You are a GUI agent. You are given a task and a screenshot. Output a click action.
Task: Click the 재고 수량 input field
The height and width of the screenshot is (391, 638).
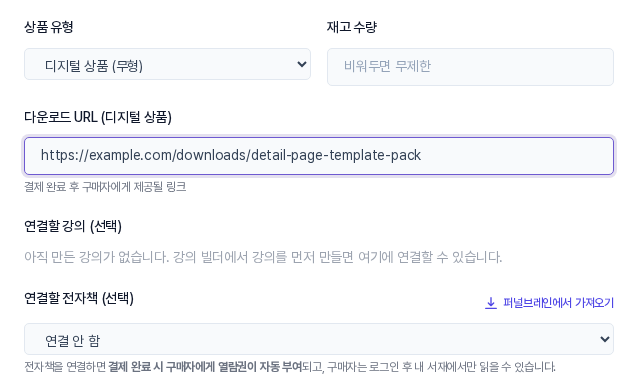click(x=470, y=67)
